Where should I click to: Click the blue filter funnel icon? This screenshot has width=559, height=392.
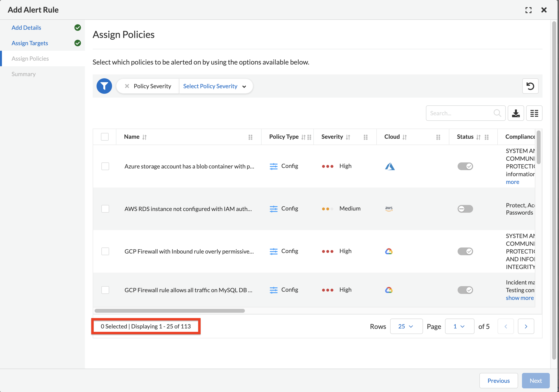pyautogui.click(x=104, y=86)
